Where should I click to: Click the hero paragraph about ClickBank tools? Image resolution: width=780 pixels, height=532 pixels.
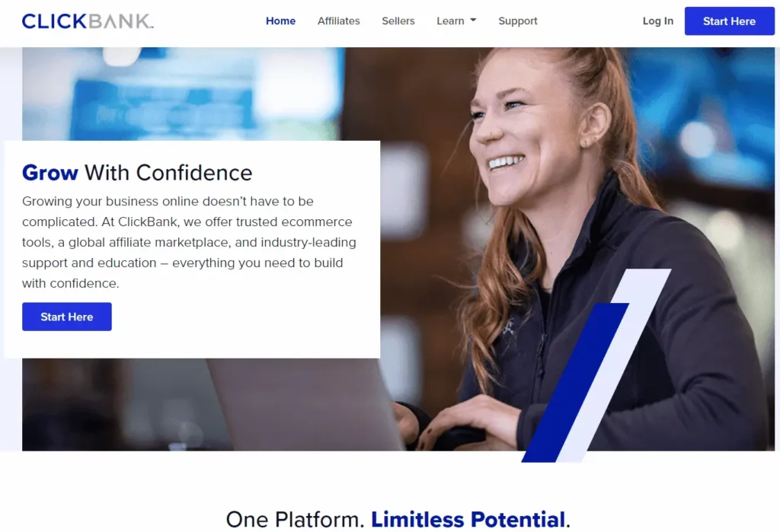189,242
